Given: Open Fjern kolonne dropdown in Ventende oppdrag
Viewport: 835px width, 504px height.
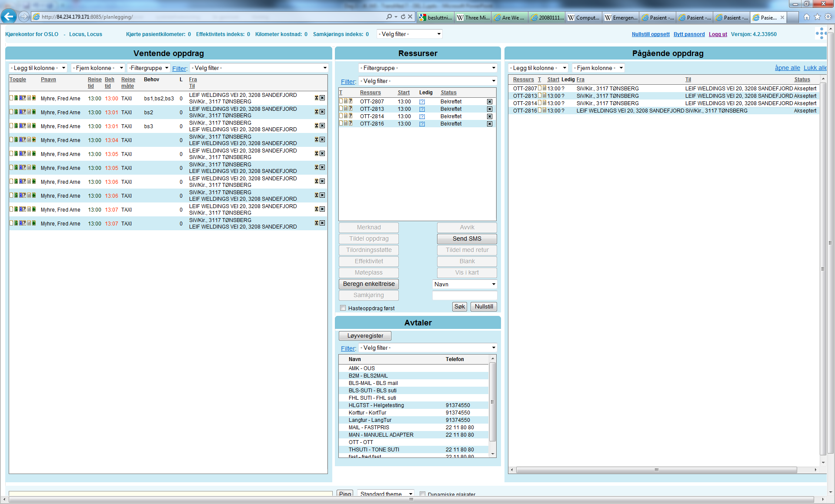Looking at the screenshot, I should [x=98, y=68].
